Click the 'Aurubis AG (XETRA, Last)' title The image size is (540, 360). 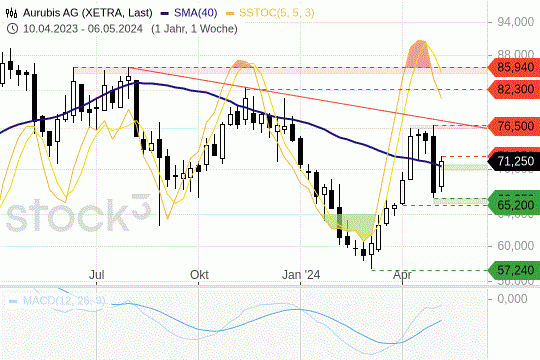87,13
